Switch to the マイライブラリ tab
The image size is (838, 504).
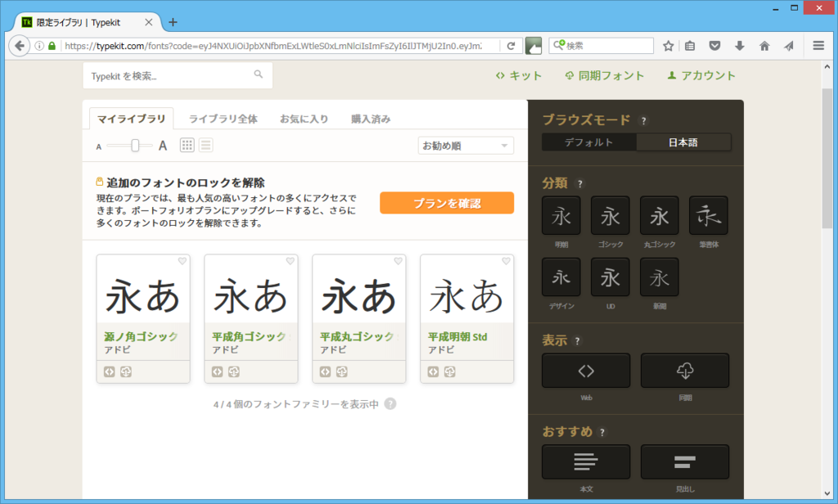(x=132, y=119)
